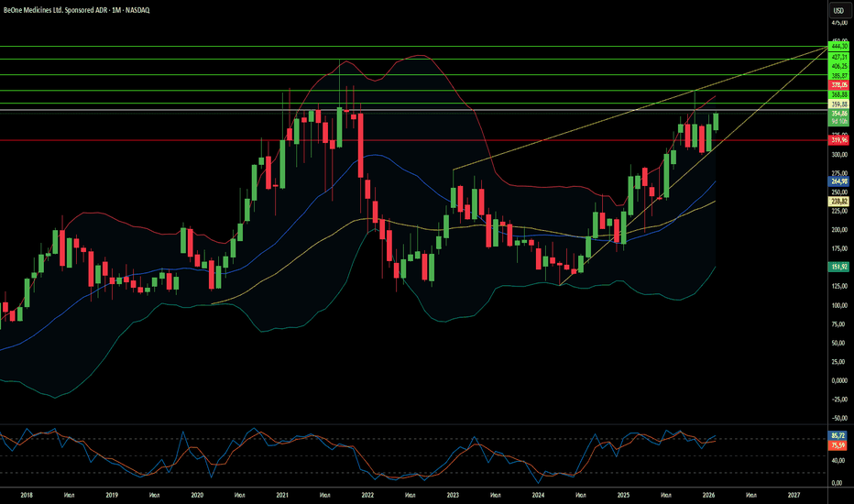Click the 368,88 green price label

coord(838,94)
